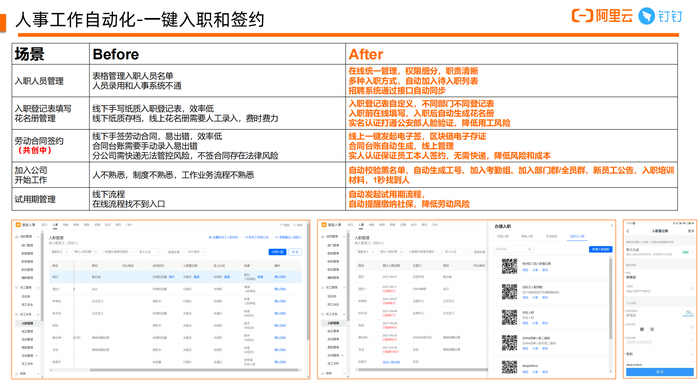Tap the back arrow in the mobile form
The width and height of the screenshot is (700, 387).
pyautogui.click(x=628, y=231)
